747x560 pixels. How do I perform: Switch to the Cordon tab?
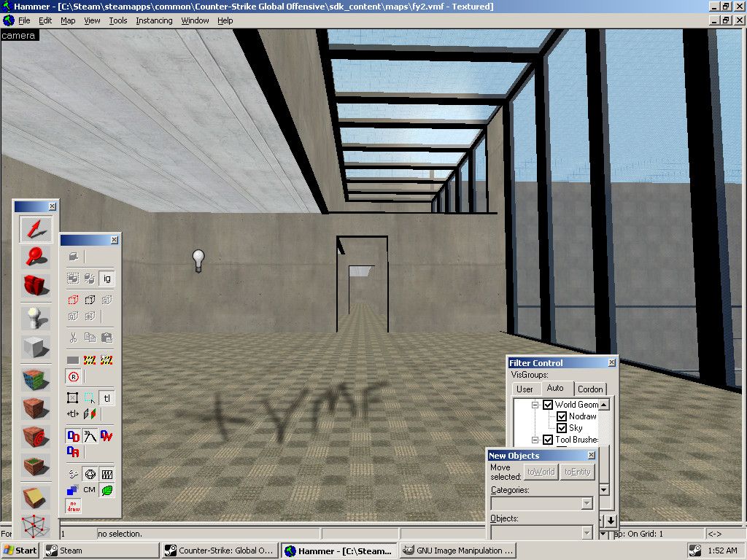pos(590,389)
